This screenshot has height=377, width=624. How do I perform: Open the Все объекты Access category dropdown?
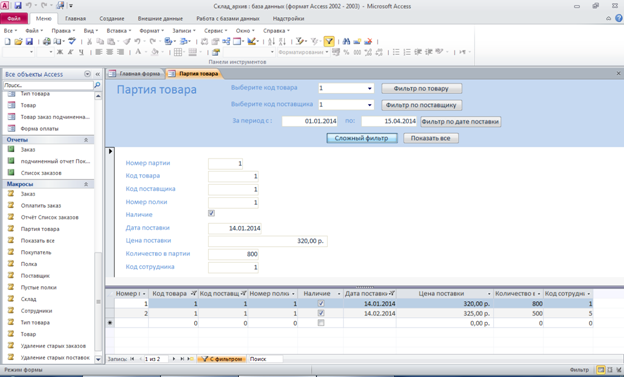click(x=87, y=74)
